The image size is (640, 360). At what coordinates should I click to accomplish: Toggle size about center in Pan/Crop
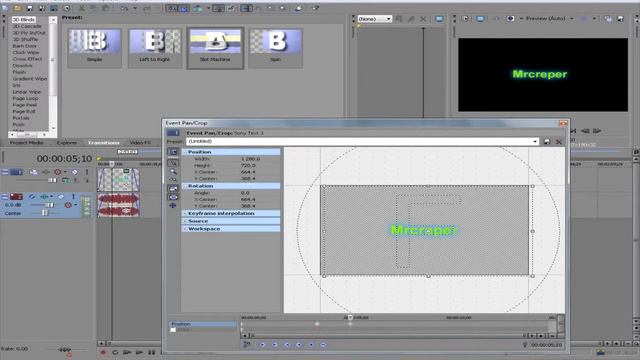point(173,197)
